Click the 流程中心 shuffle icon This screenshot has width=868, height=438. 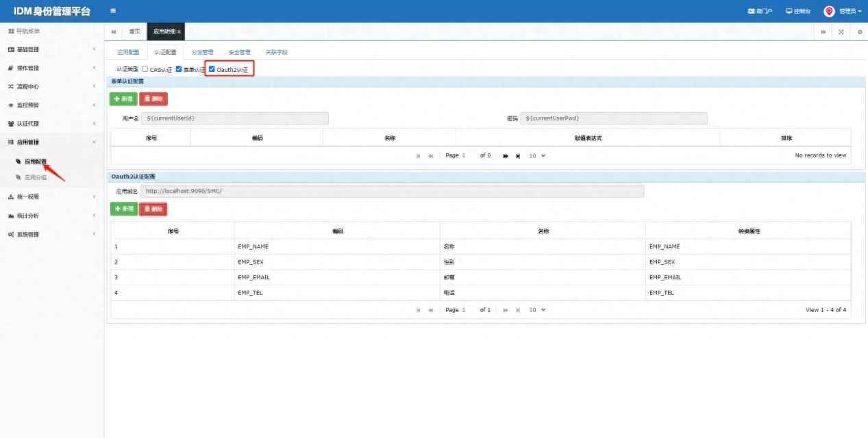[x=11, y=86]
